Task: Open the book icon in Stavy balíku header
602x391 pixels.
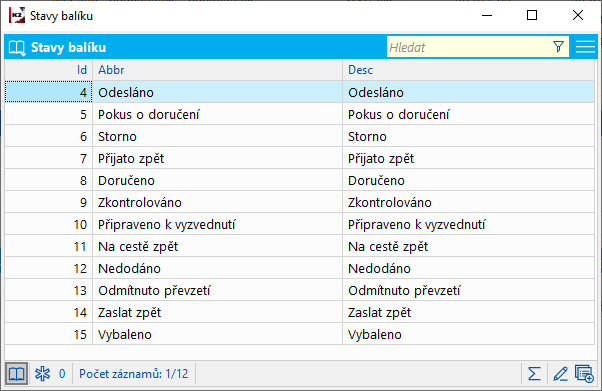Action: click(17, 48)
